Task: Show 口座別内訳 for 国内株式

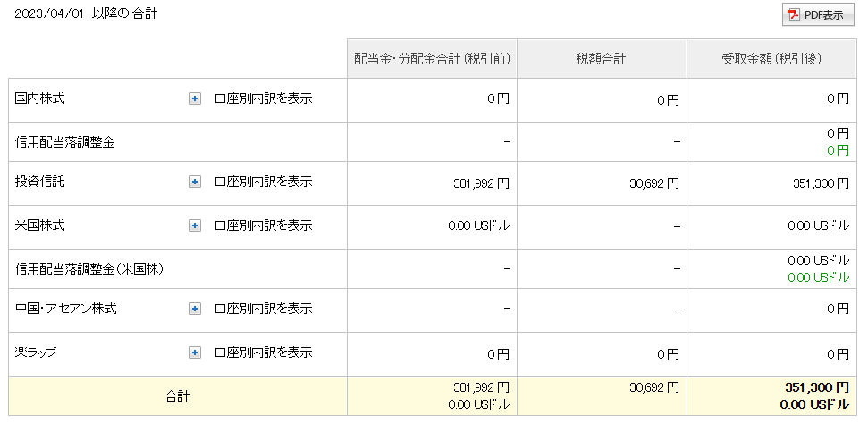Action: pyautogui.click(x=264, y=98)
